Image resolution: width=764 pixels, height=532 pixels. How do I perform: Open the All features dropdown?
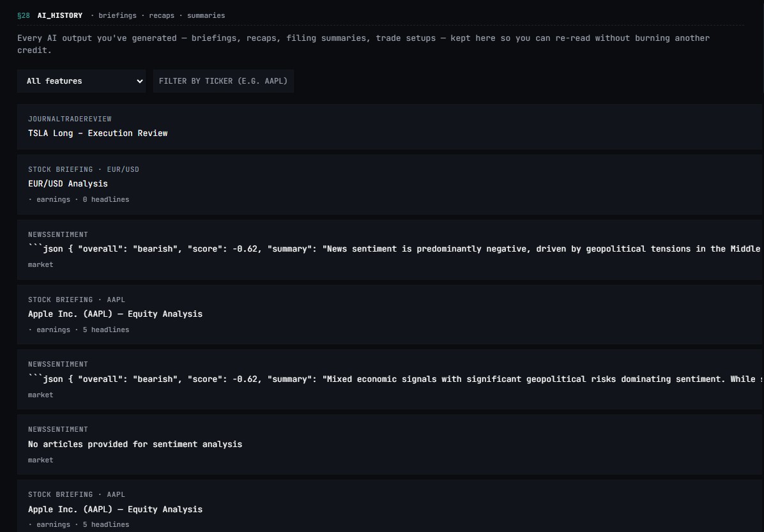tap(81, 81)
